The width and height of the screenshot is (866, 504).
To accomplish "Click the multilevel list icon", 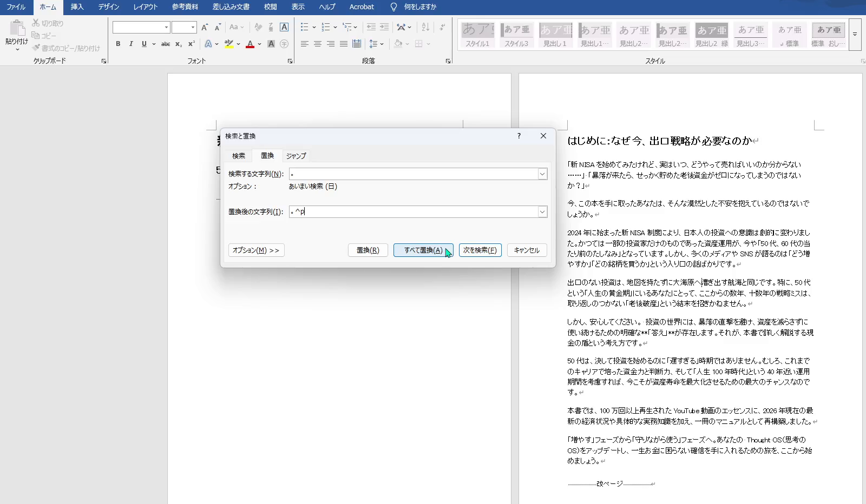I will (347, 27).
